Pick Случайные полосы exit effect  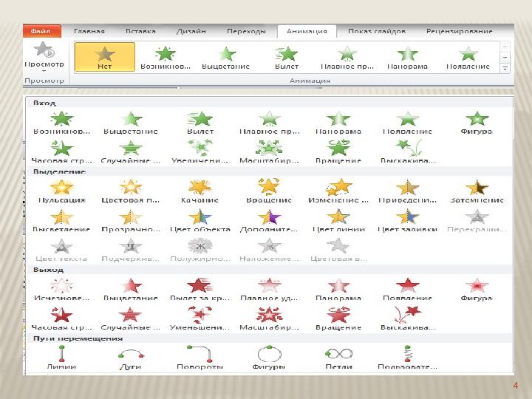131,319
